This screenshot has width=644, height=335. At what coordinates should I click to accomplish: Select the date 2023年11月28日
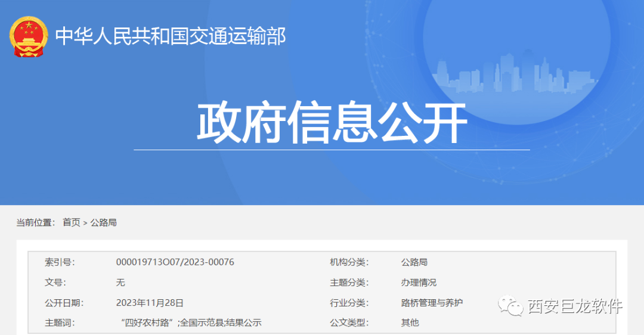coord(150,303)
